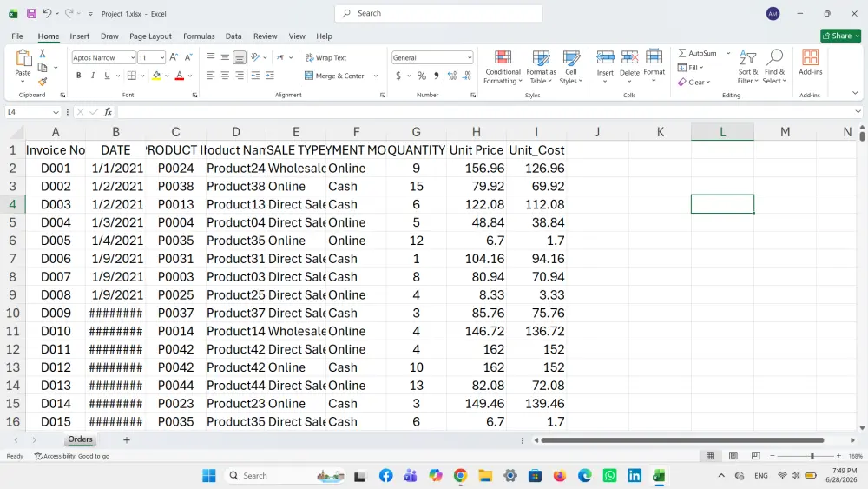The image size is (868, 489).
Task: Expand the Borders dropdown arrow
Action: 142,76
